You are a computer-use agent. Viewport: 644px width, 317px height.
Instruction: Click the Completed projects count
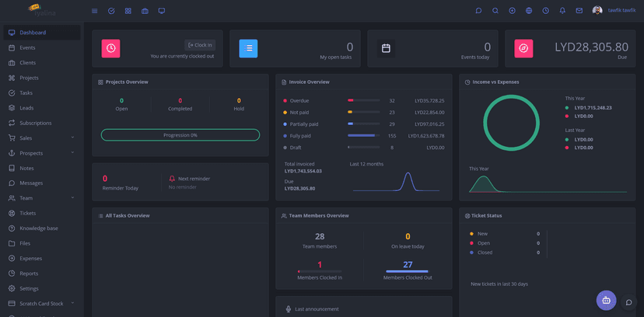coord(180,100)
